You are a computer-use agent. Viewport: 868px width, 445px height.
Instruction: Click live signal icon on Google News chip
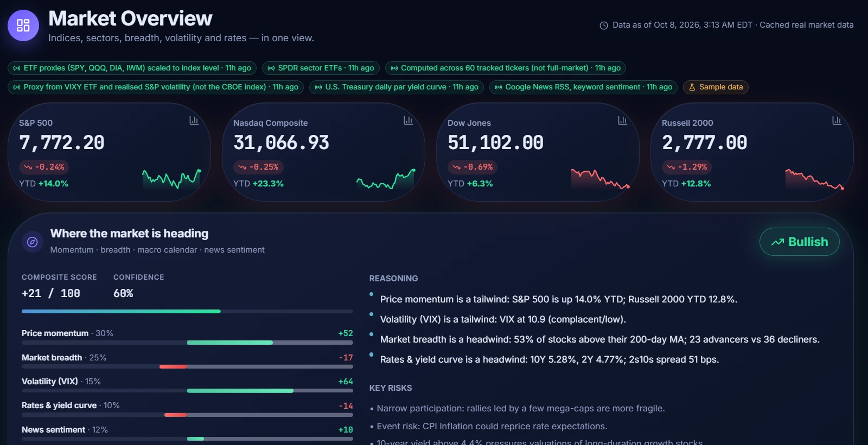[499, 87]
